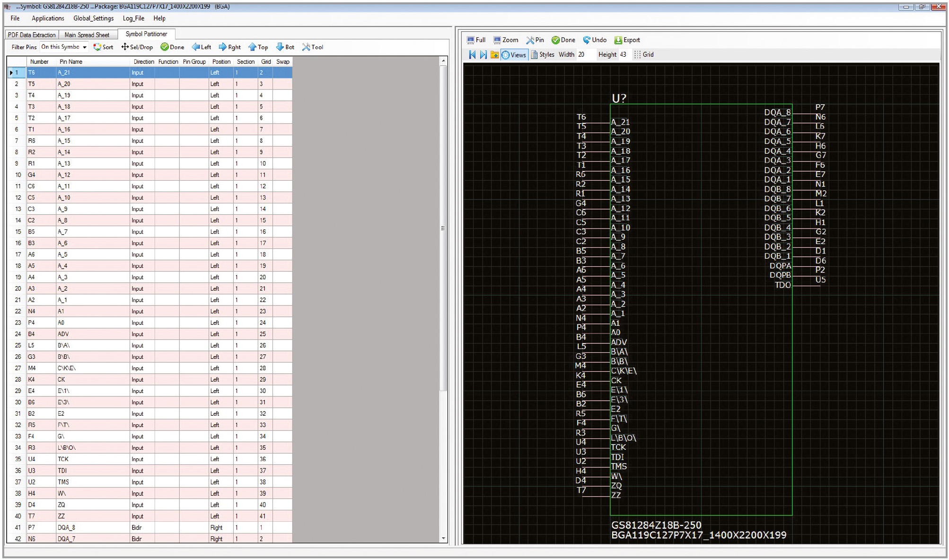The height and width of the screenshot is (560, 949).
Task: Switch to PDF Data Extraction tab
Action: pos(32,35)
